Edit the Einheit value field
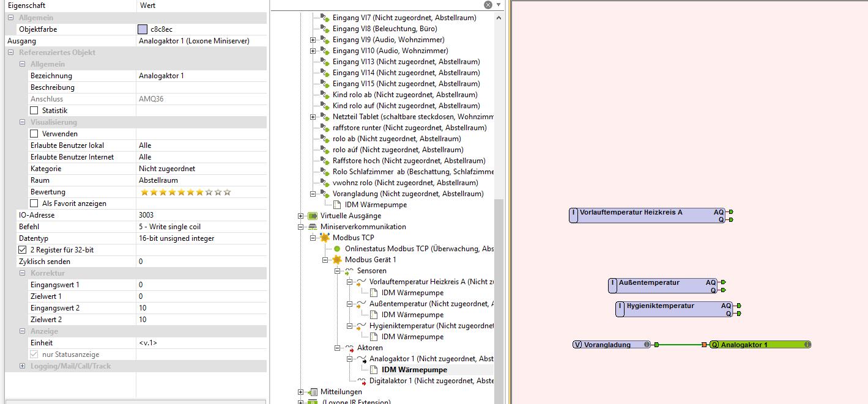The image size is (868, 404). coord(201,343)
